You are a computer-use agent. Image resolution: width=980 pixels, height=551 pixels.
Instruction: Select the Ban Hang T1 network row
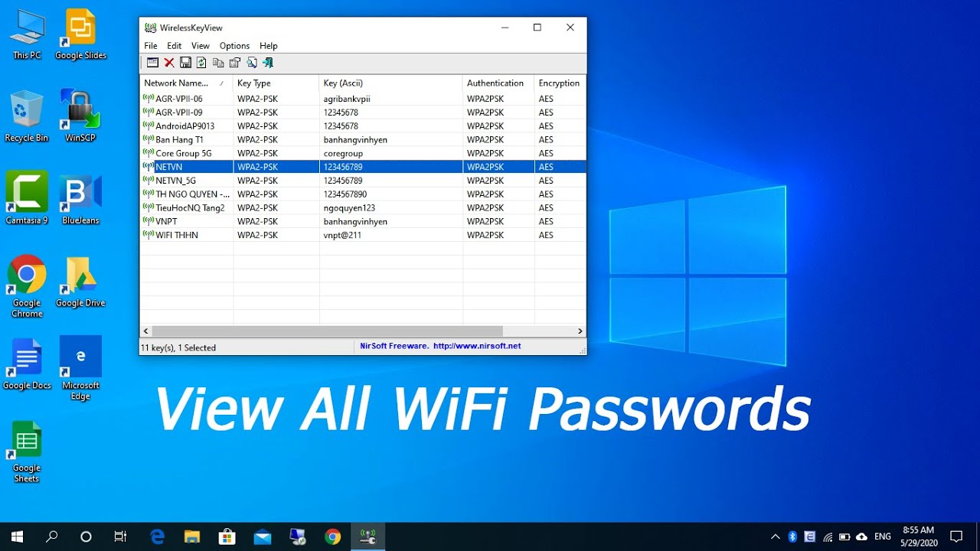pos(364,140)
